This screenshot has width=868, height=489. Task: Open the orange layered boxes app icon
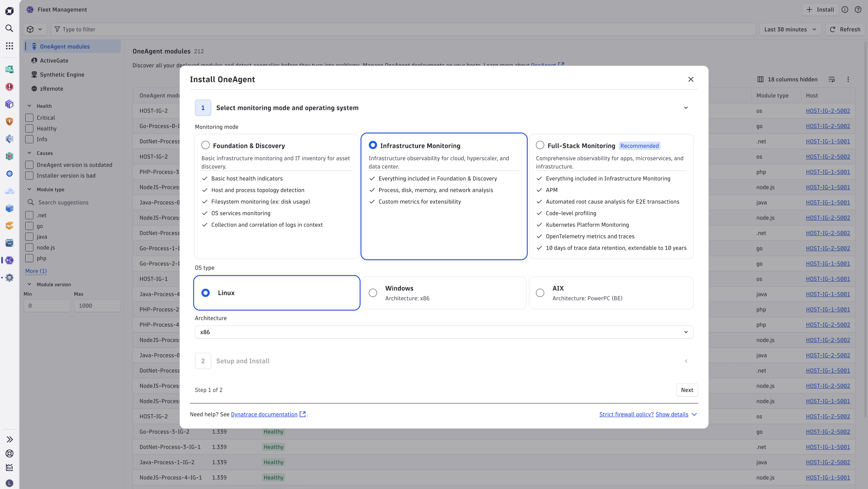tap(10, 225)
